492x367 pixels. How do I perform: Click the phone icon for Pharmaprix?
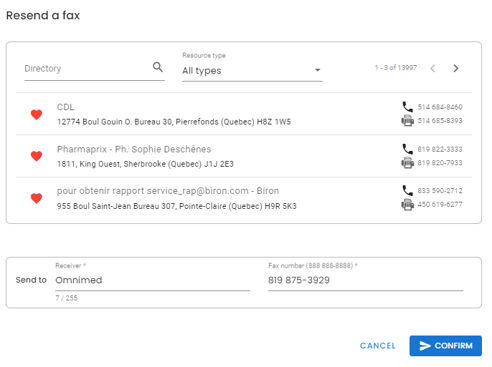[x=407, y=149]
